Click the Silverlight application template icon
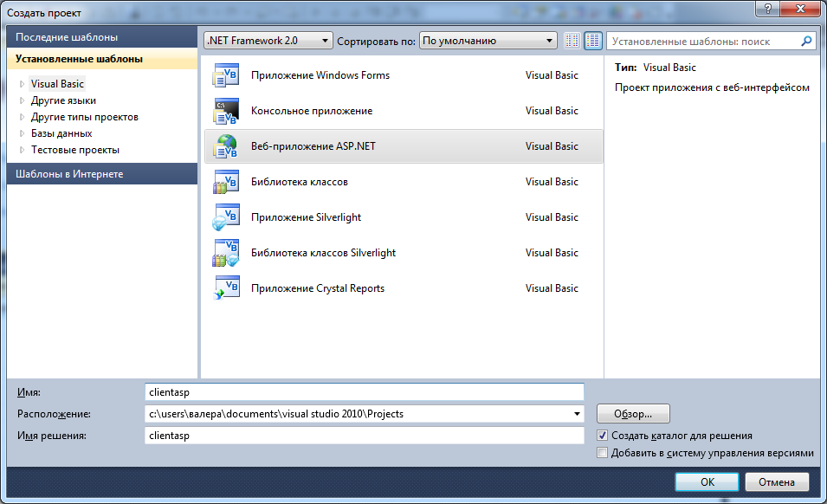This screenshot has width=827, height=504. click(x=226, y=217)
